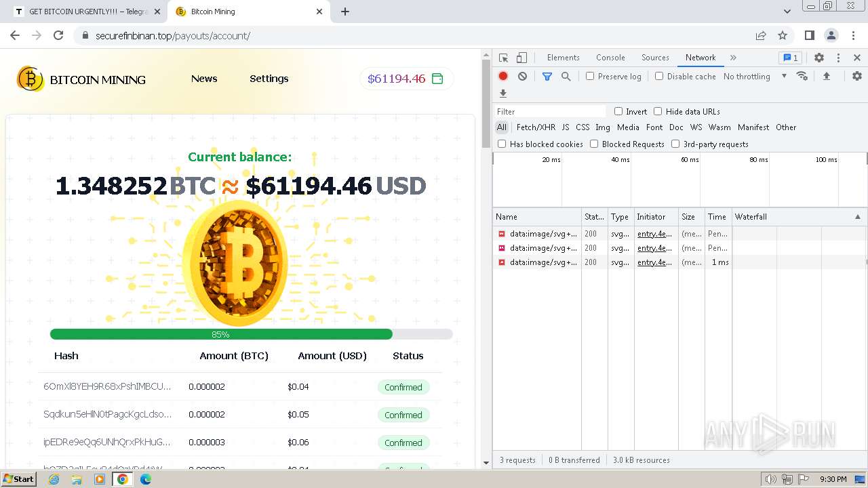The height and width of the screenshot is (488, 868).
Task: Select the All request type filter
Action: tap(502, 127)
